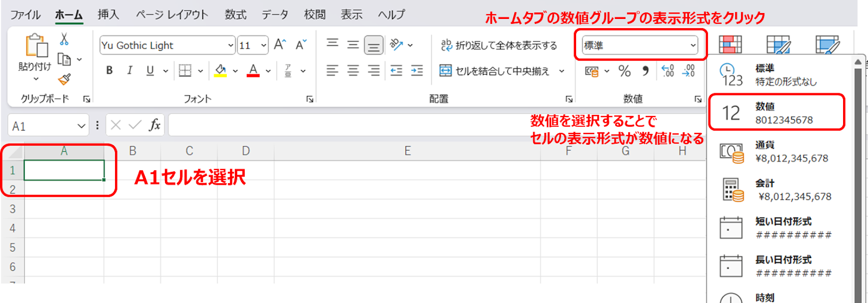868x303 pixels.
Task: Open the number format (標準) combo box
Action: tap(640, 46)
